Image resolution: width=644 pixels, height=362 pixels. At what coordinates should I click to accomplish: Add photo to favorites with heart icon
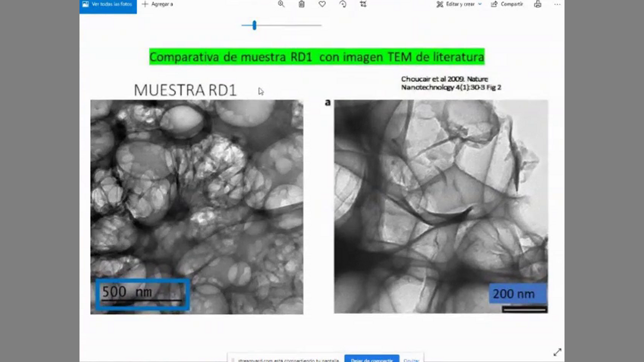(322, 4)
